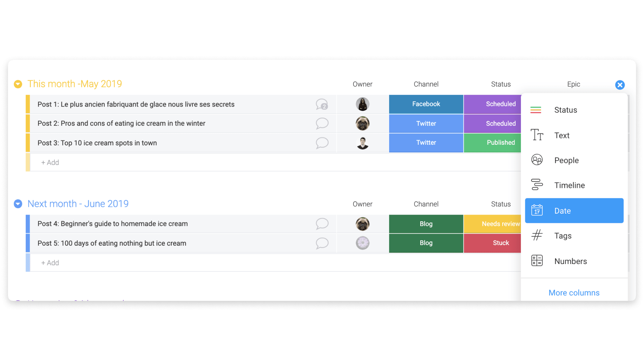Viewport: 644px width, 361px height.
Task: Open the Status dropdown for Post 2
Action: click(x=501, y=123)
